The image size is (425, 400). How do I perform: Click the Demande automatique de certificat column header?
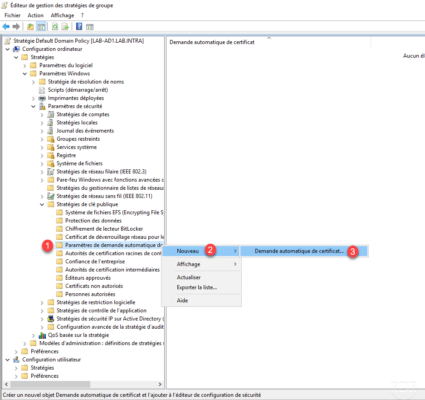tap(269, 42)
